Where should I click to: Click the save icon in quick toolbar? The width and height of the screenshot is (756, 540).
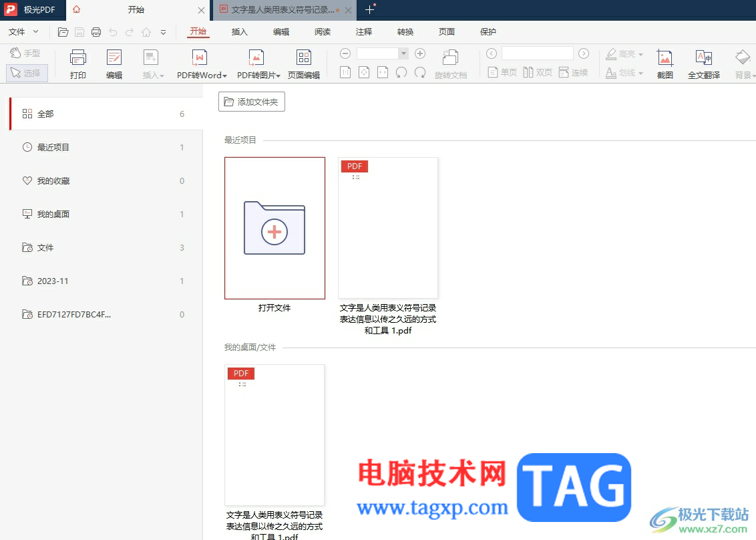[79, 32]
